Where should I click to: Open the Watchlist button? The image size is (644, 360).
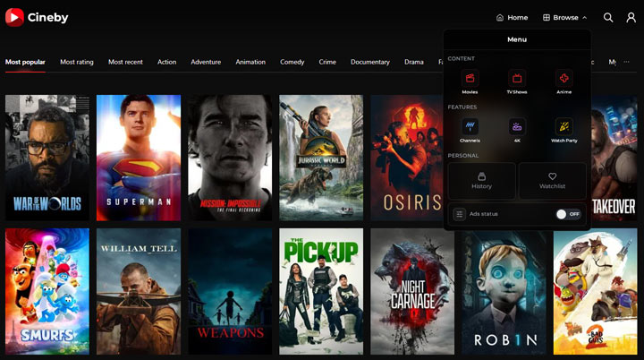pos(553,181)
